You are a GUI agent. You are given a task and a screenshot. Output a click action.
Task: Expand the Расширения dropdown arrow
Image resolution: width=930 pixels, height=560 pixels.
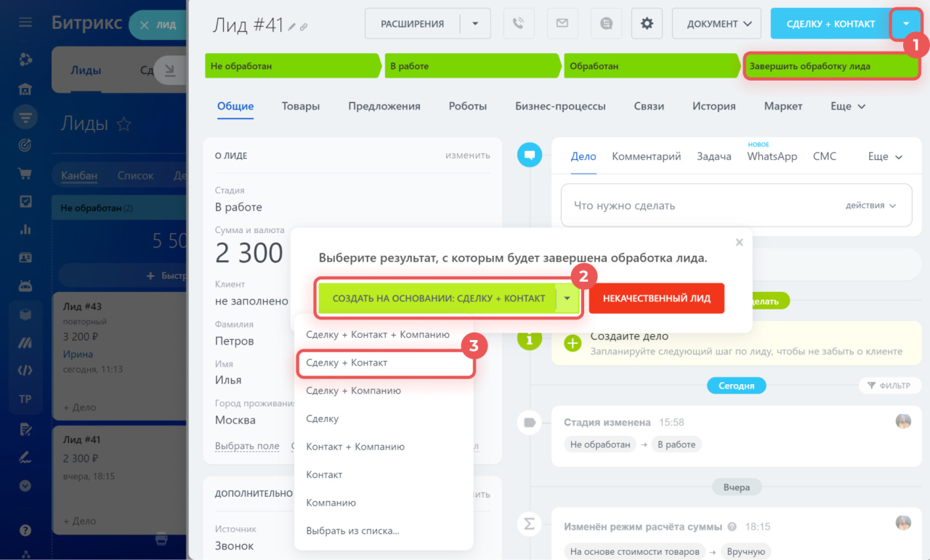(x=475, y=23)
